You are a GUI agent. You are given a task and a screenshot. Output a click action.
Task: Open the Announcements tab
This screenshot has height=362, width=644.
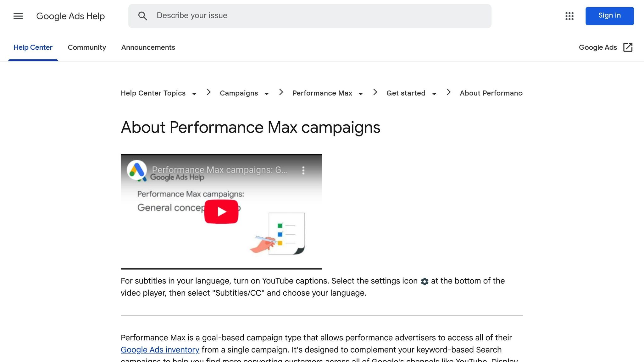148,47
